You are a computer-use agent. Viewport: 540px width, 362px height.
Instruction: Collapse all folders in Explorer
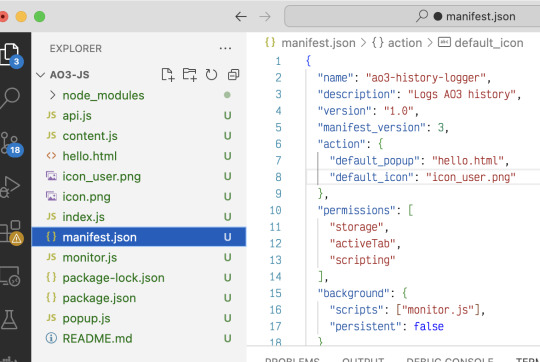233,74
